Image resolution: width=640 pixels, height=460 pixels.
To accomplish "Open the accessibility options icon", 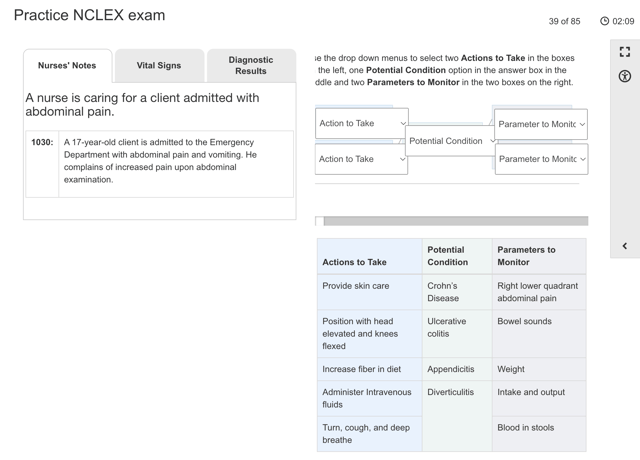I will coord(625,76).
